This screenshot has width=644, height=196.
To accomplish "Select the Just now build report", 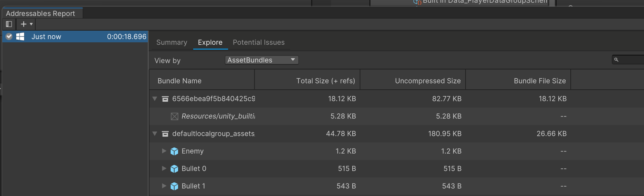I will click(x=75, y=36).
